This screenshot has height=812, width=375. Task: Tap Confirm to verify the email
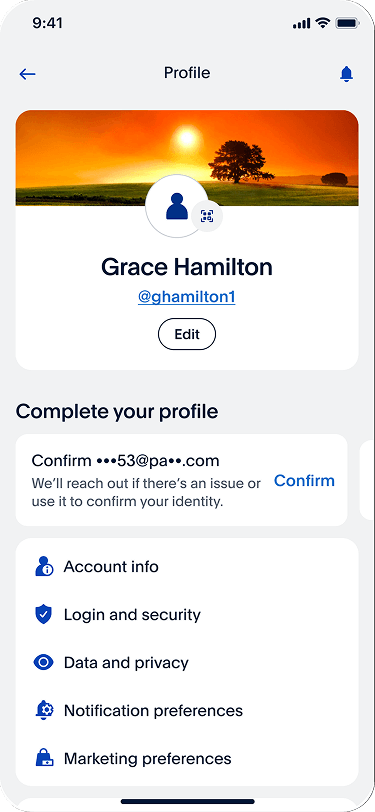click(304, 481)
